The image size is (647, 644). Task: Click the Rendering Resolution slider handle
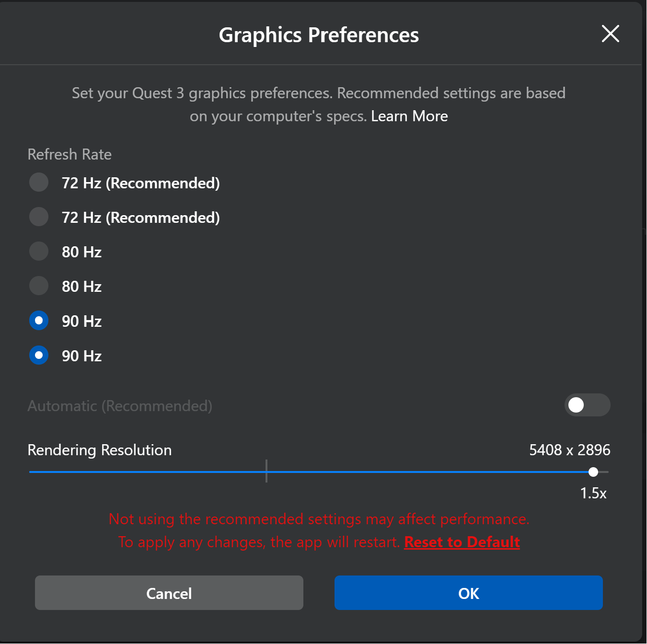(x=593, y=472)
